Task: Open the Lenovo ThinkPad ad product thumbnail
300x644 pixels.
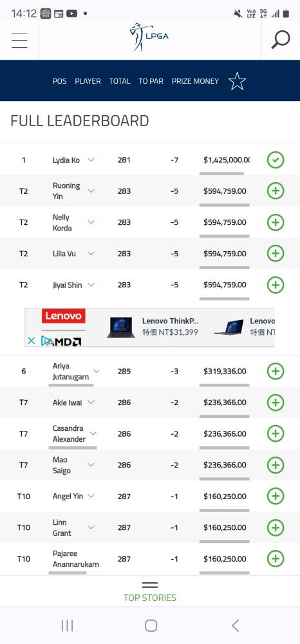Action: [x=120, y=327]
